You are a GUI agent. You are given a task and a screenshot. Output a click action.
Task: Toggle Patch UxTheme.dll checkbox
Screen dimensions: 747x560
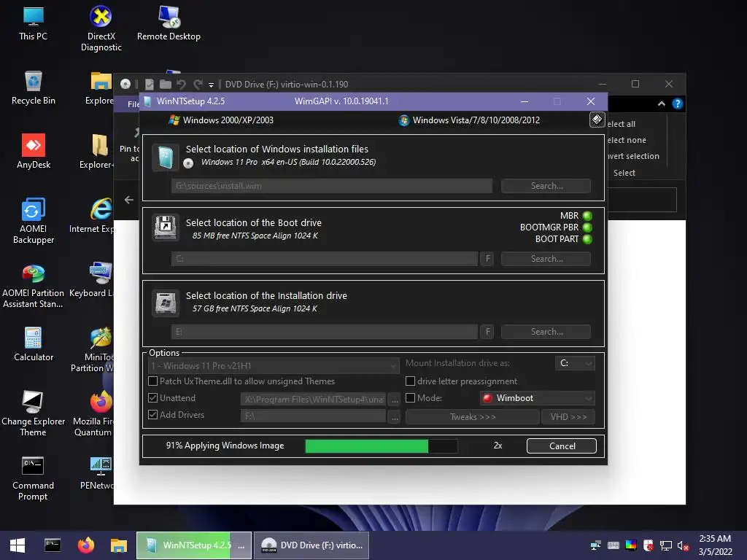click(x=153, y=381)
